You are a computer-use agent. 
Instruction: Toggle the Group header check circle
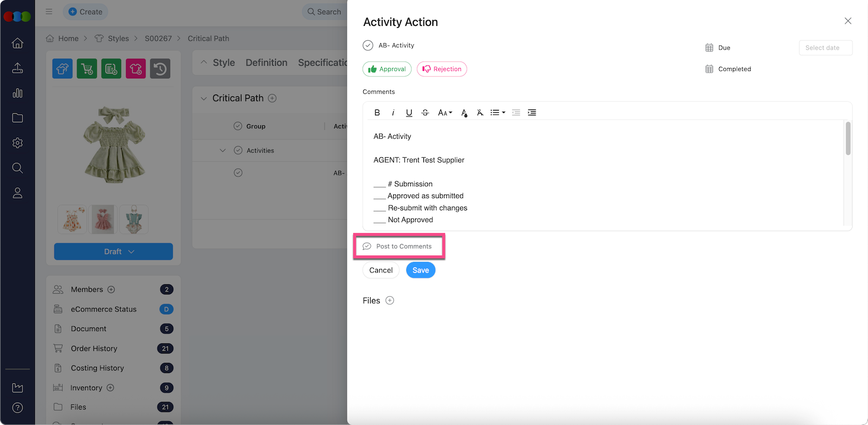pos(238,126)
